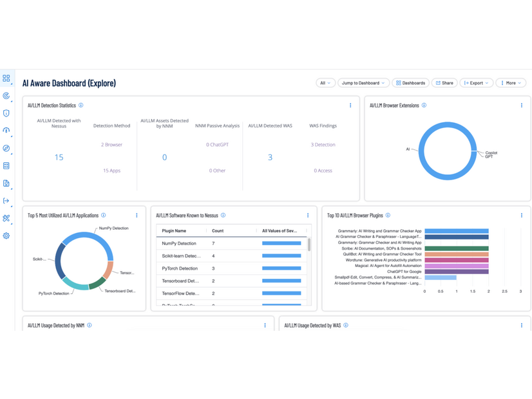Screen dimensions: 532x399
Task: Click the NumPy Detection severity bar
Action: point(281,243)
